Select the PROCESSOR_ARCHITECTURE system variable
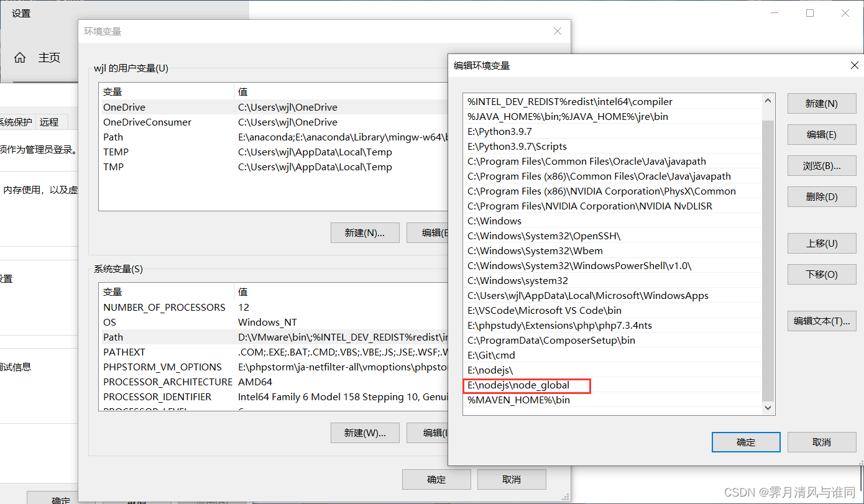The image size is (864, 504). coord(273,382)
